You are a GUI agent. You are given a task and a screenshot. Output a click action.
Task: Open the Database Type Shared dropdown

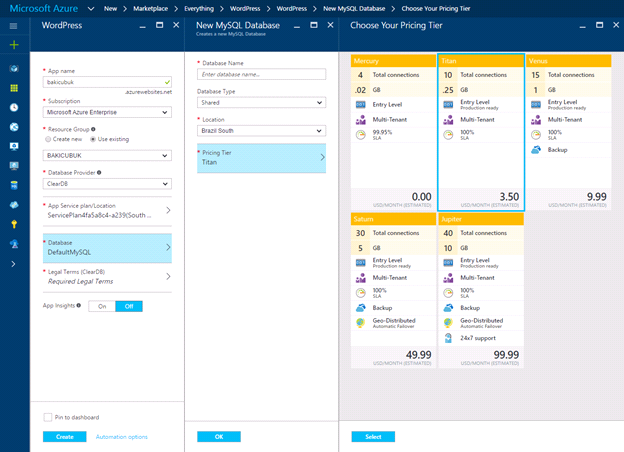(261, 103)
